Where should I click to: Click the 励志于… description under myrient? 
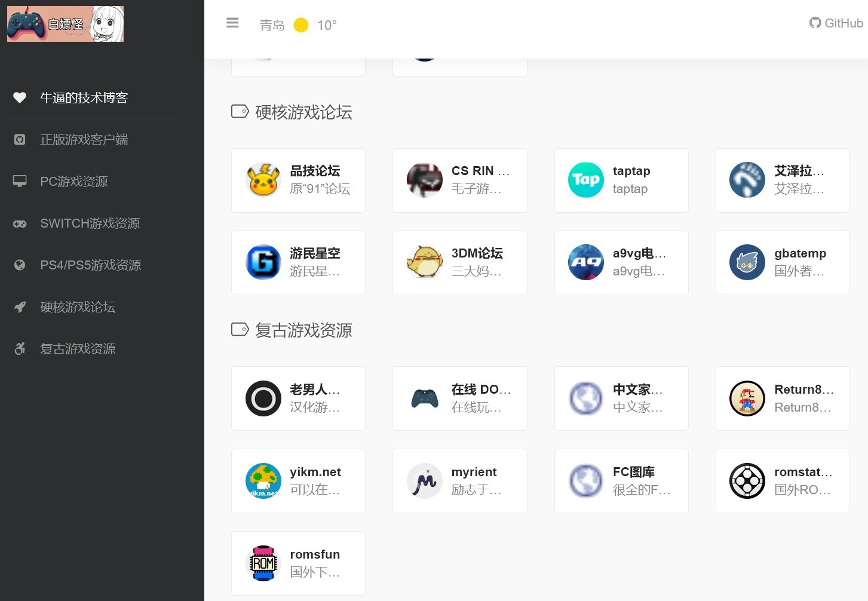pyautogui.click(x=476, y=490)
